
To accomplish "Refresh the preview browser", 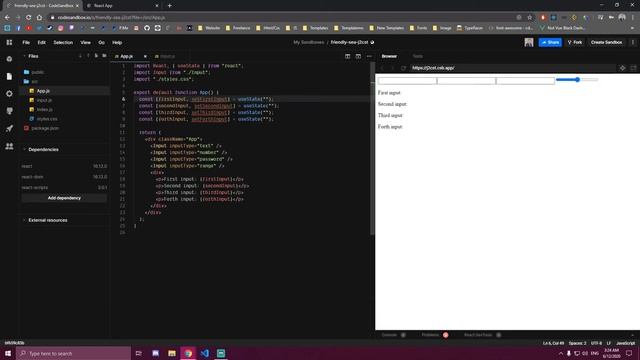I will pyautogui.click(x=403, y=68).
